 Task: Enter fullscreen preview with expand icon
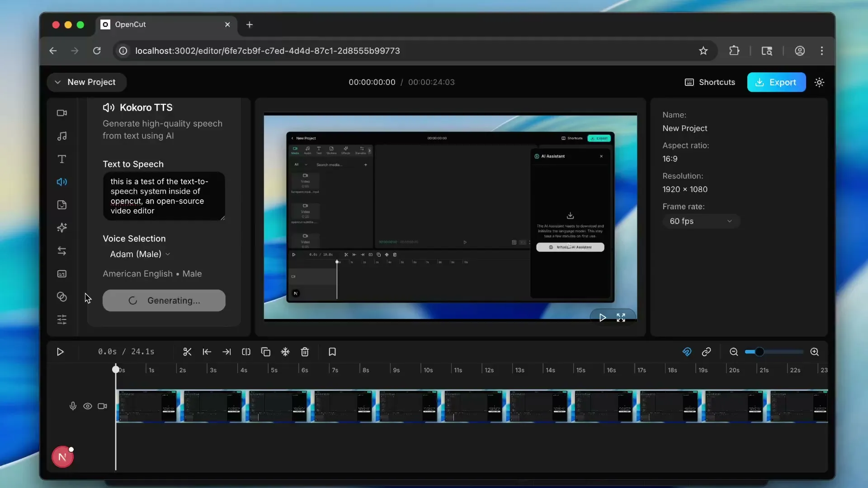point(621,318)
